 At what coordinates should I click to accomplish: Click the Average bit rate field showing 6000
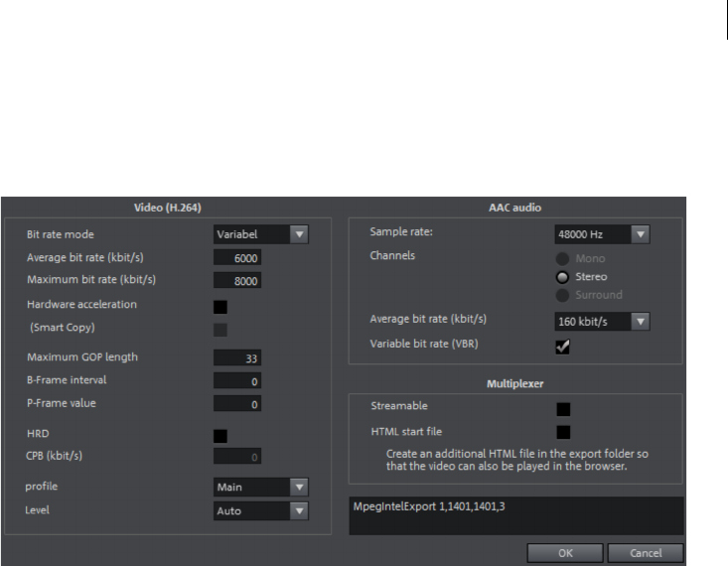coord(237,258)
